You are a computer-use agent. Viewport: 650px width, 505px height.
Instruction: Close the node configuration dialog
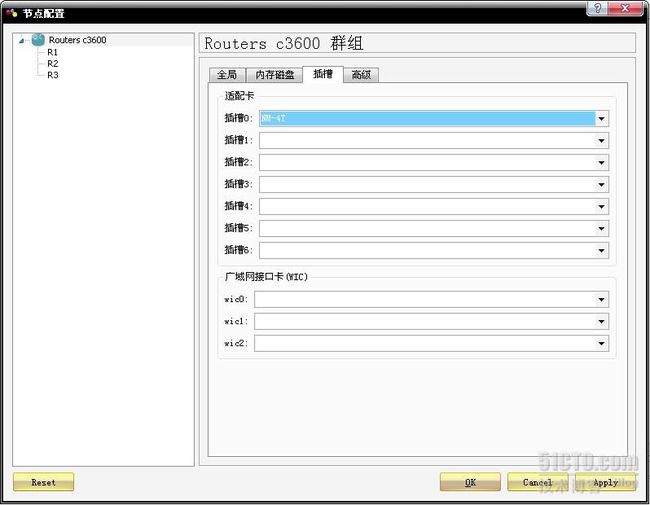click(x=626, y=8)
